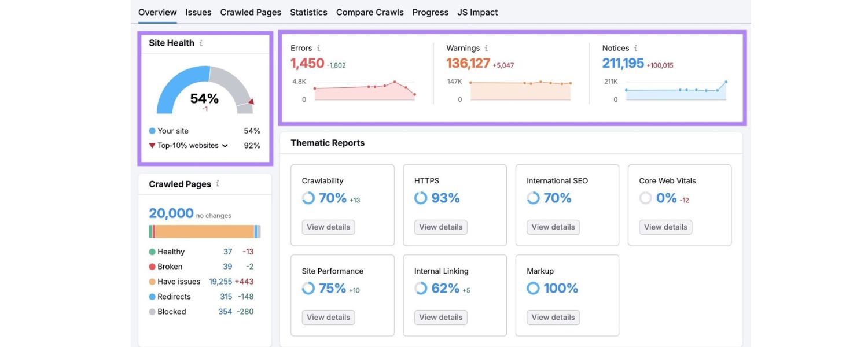Click the Crawlability donut chart icon
This screenshot has height=347, width=868.
point(308,198)
